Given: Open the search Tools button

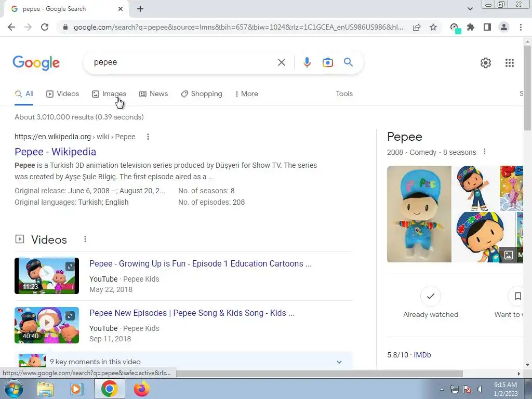Looking at the screenshot, I should [344, 94].
